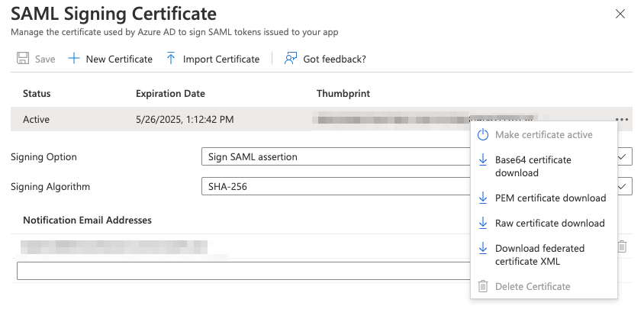
Task: Click download arrow icon beside federated certificate XML
Action: point(483,248)
